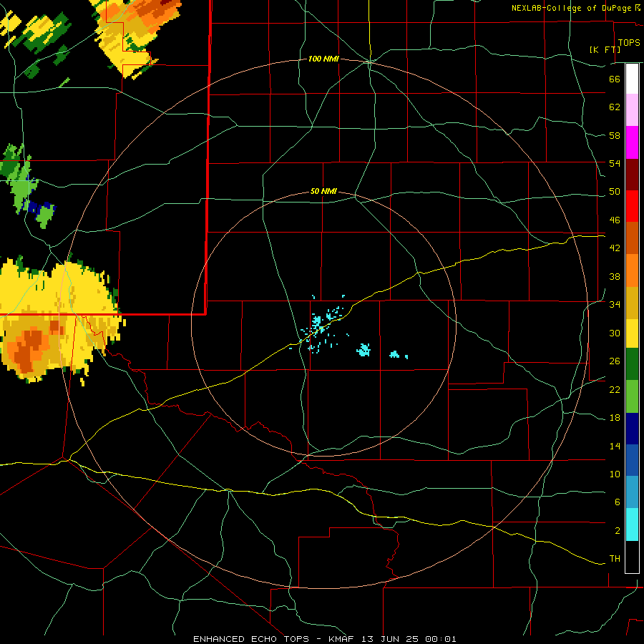Click the [K FT] units label
644x644 pixels.
[x=605, y=49]
